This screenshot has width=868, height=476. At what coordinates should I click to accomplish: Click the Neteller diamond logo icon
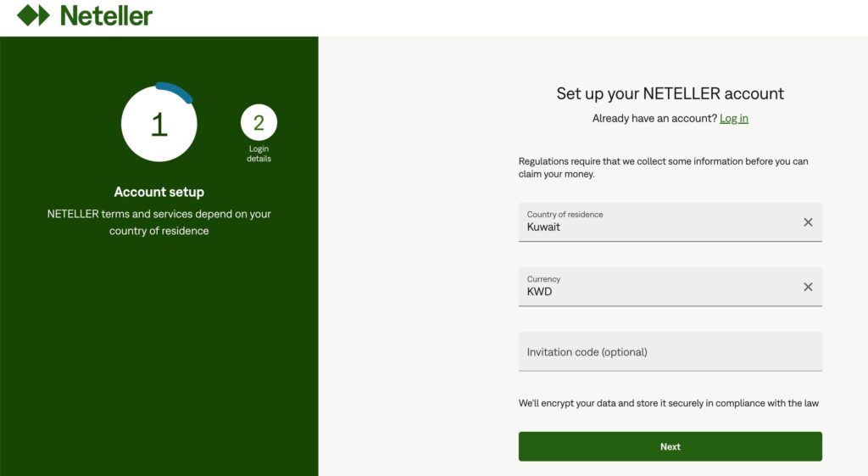(x=34, y=15)
